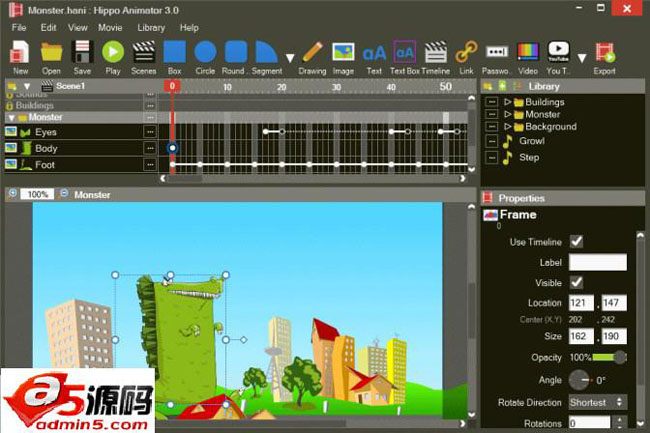Open options button for Monster group
Viewport: 650px width, 433px height.
point(150,118)
